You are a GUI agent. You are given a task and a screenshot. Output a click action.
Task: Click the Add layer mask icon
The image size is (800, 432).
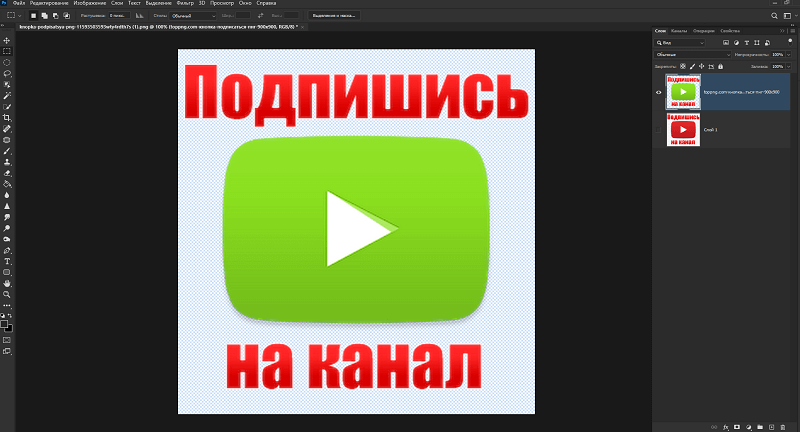pyautogui.click(x=737, y=427)
